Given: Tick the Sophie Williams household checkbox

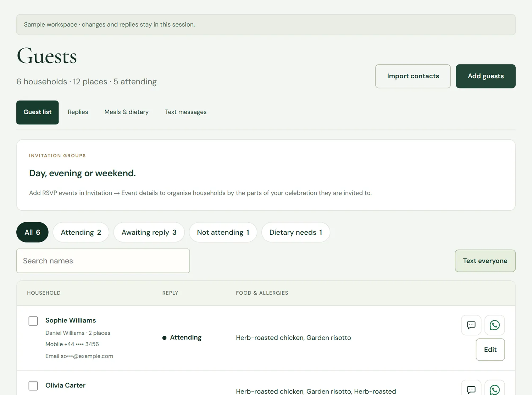Looking at the screenshot, I should (33, 321).
